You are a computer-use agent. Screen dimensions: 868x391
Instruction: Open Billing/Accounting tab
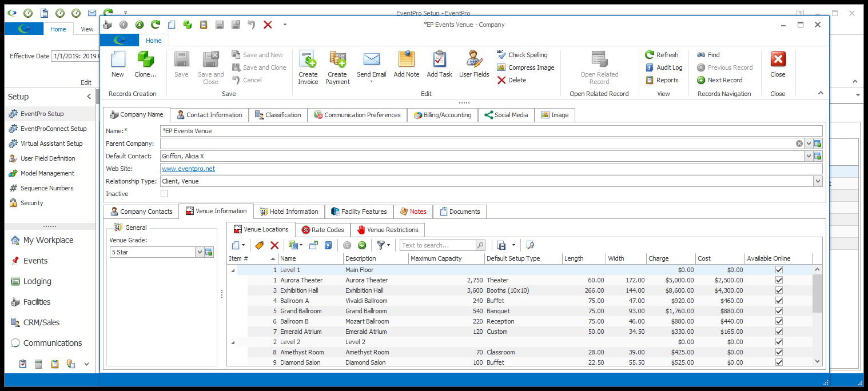443,115
